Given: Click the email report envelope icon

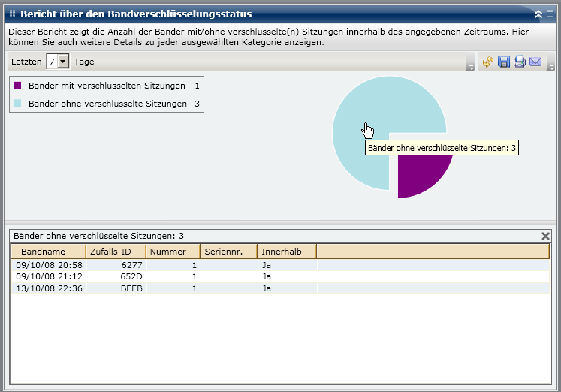Looking at the screenshot, I should click(x=535, y=62).
